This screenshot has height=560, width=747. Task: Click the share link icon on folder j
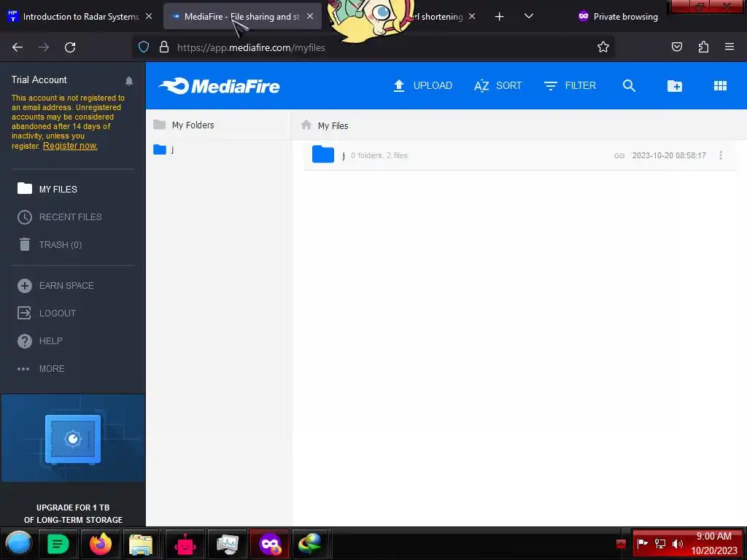coord(619,156)
